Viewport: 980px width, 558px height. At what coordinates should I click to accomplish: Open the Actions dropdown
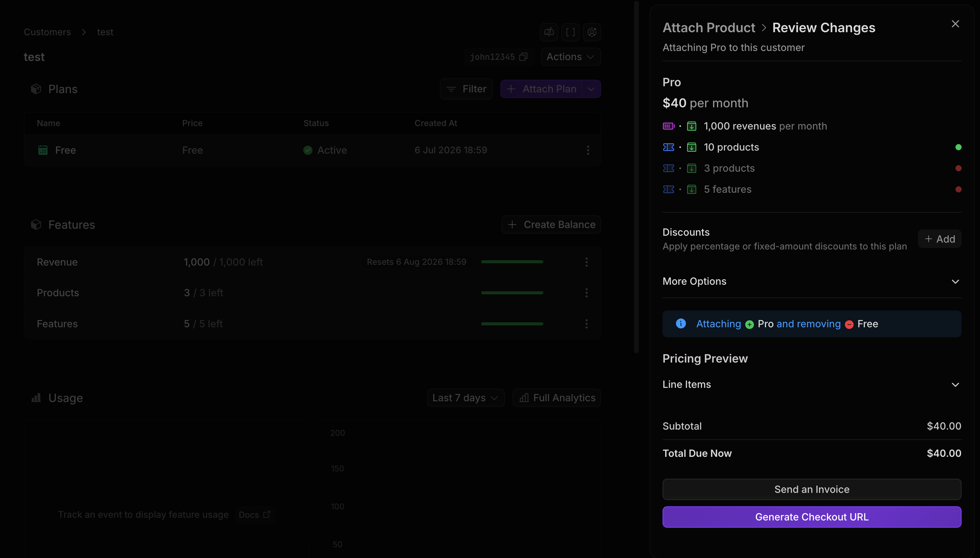[x=571, y=57]
